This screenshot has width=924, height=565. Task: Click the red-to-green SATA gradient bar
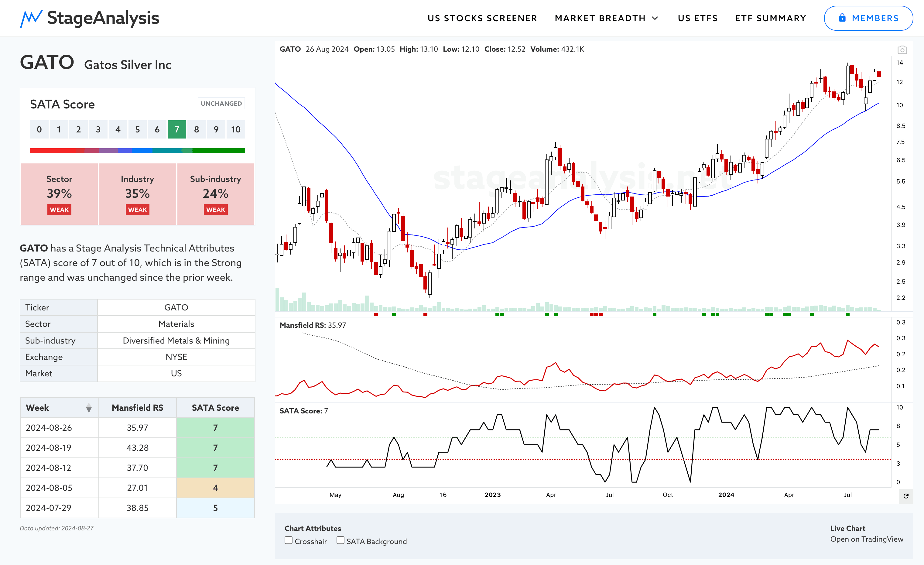click(x=137, y=151)
